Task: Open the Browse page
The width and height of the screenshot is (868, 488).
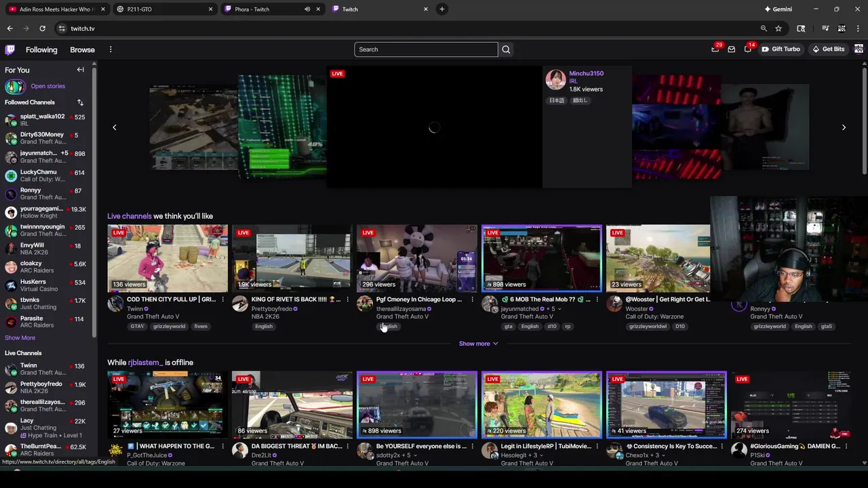Action: pos(82,49)
